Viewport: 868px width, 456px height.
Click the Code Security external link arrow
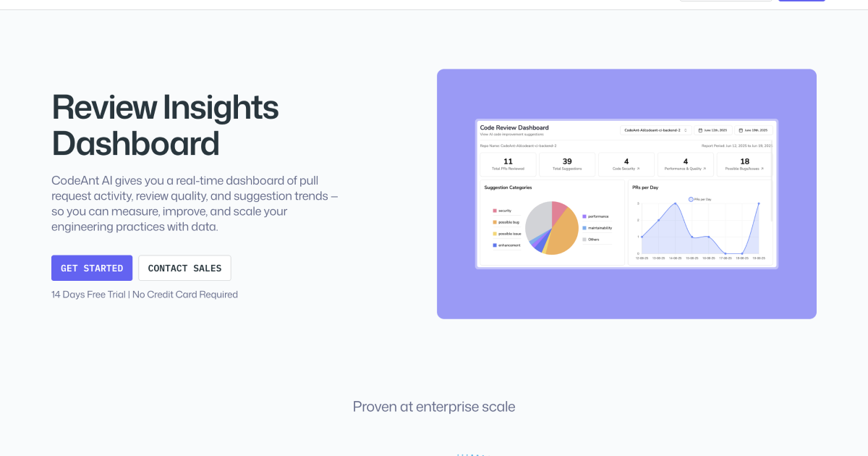[639, 169]
